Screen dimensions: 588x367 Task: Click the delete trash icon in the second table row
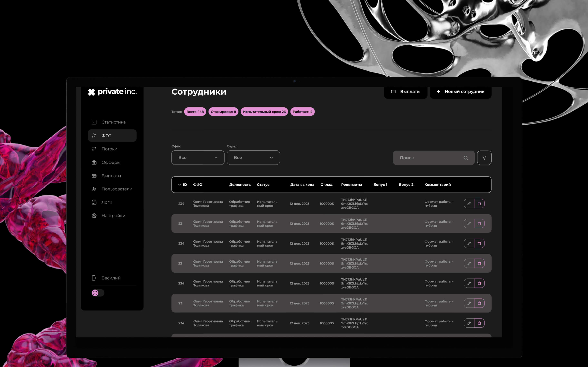click(x=479, y=223)
